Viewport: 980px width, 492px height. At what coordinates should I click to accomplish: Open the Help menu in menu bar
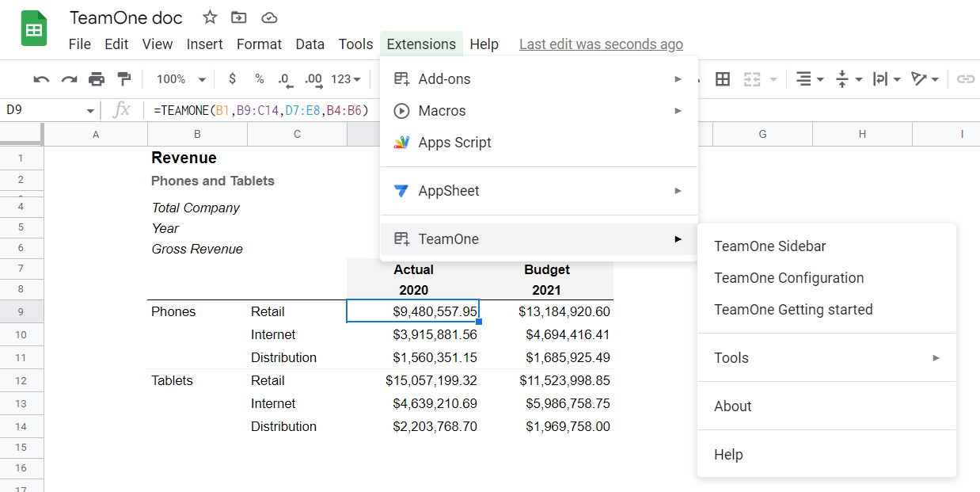[x=484, y=44]
